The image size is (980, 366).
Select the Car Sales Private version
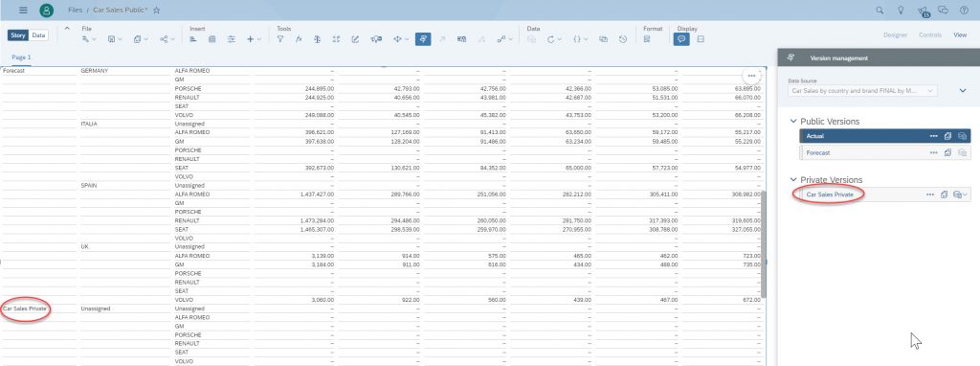pos(830,194)
